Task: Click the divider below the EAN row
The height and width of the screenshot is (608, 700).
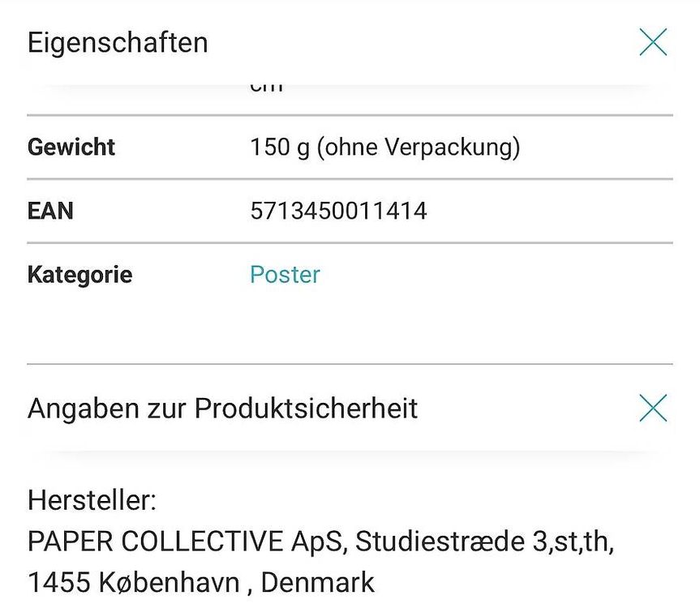Action: (350, 243)
